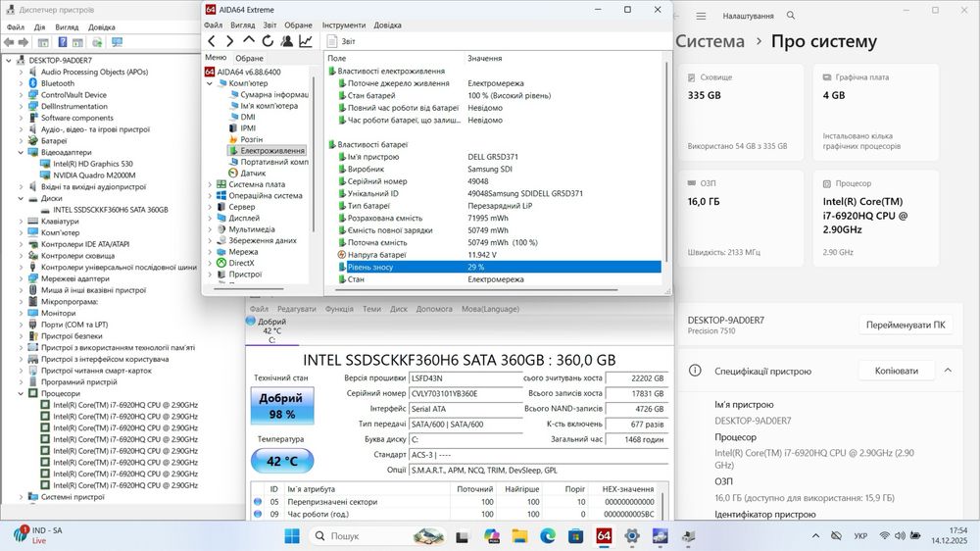Refresh the AIDA64 page
The image size is (980, 551).
268,41
